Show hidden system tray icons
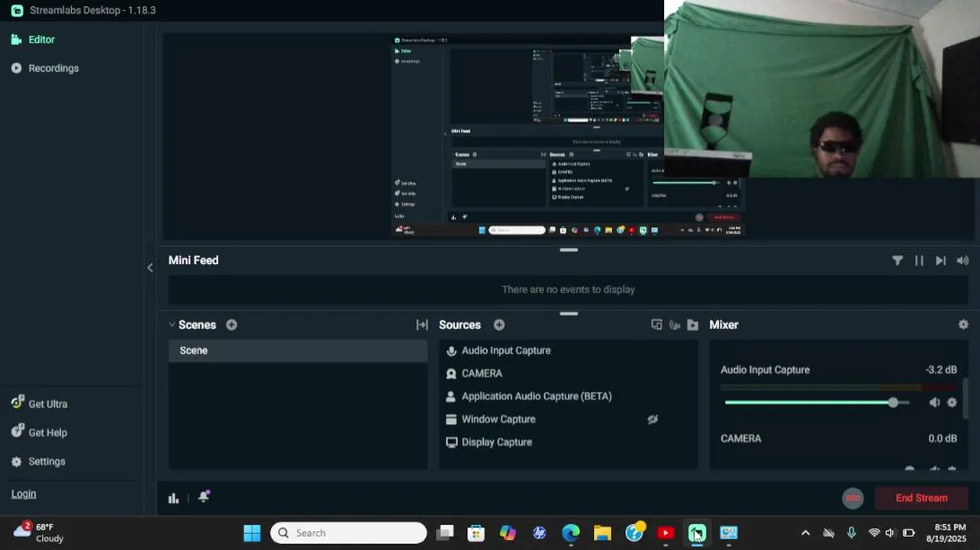Screen dimensions: 980x550 pos(804,533)
